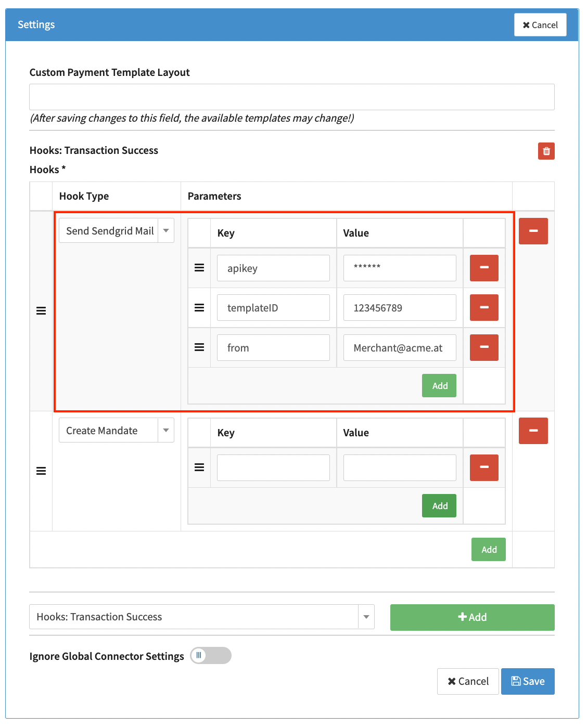Click the Custom Payment Template Layout field

tap(291, 97)
